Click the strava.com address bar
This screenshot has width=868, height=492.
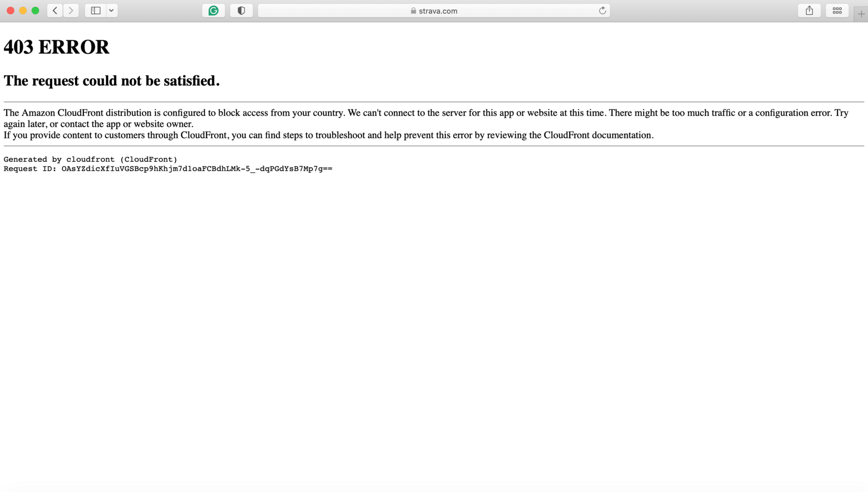tap(434, 10)
